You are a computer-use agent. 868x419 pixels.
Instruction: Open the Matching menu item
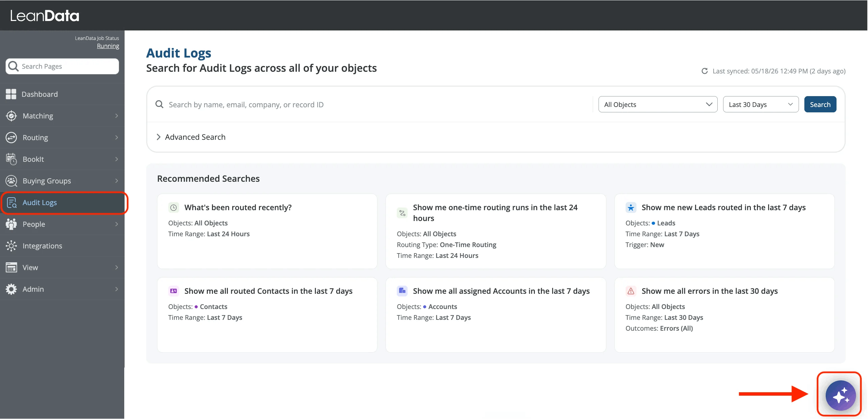[62, 116]
